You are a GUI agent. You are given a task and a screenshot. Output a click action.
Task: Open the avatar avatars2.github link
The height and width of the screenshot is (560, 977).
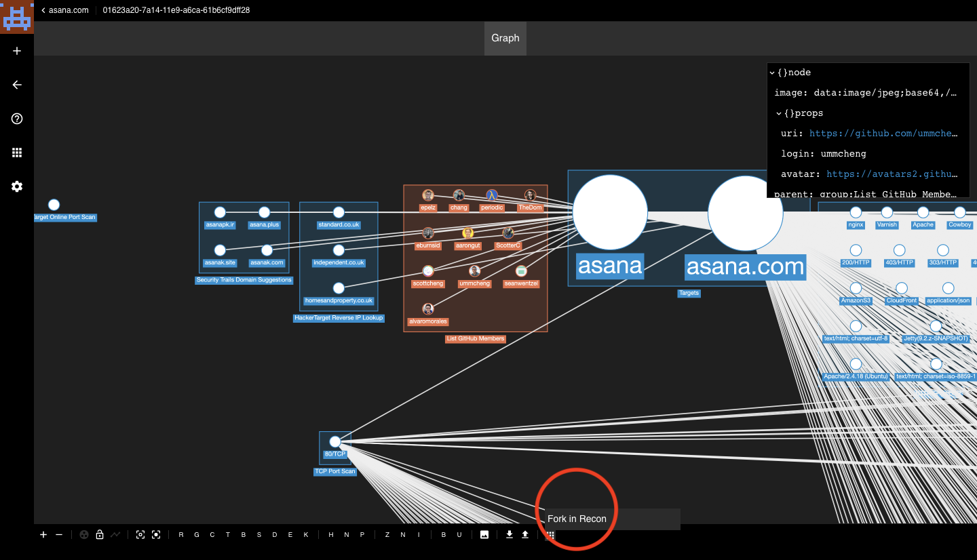tap(892, 174)
